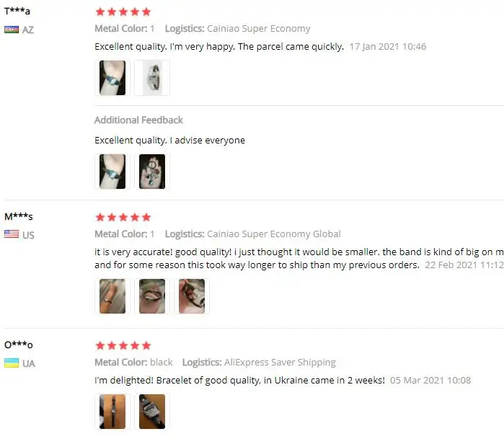Open T***a's first review photo of bracelet on wrist
The height and width of the screenshot is (439, 504).
pyautogui.click(x=112, y=78)
